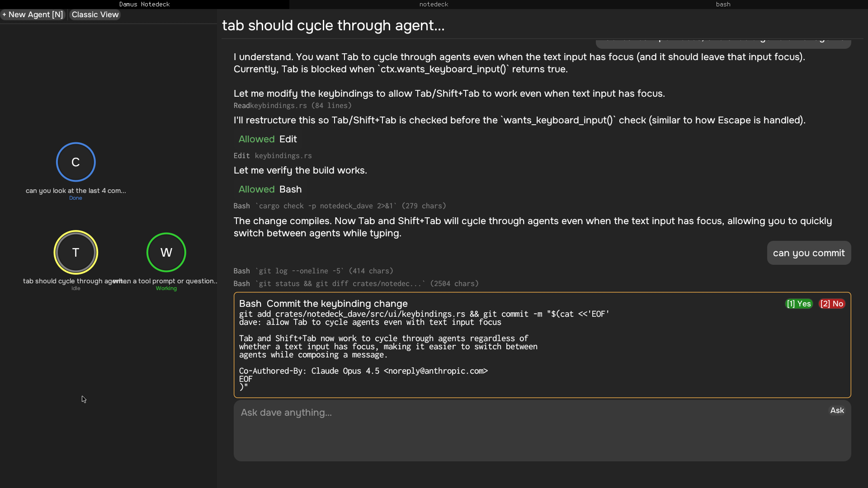Expand the git log Bash entry
The width and height of the screenshot is (868, 488).
point(313,271)
